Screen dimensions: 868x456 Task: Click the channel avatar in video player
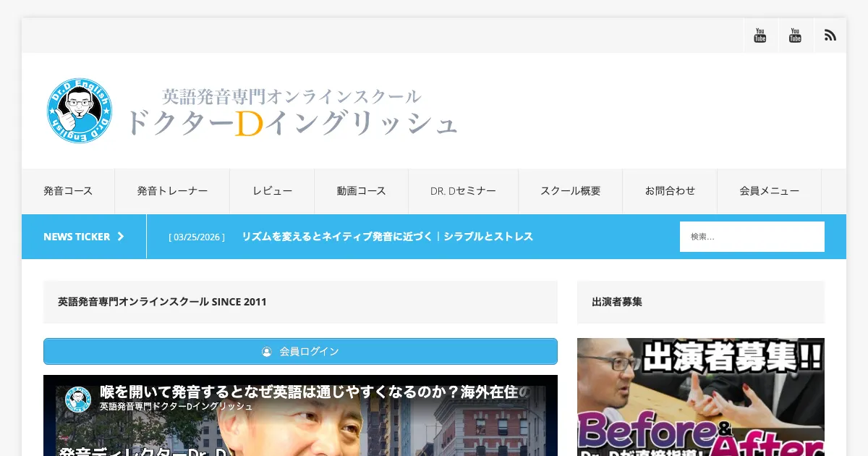point(77,399)
